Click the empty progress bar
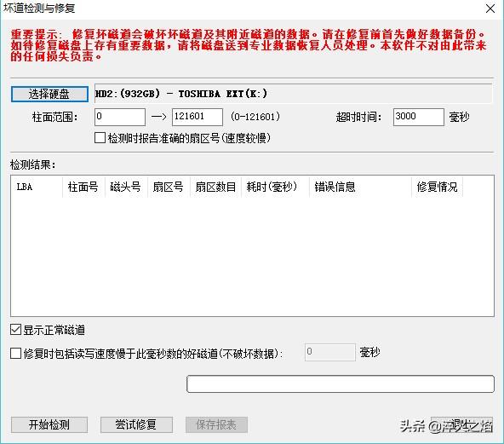 [341, 383]
